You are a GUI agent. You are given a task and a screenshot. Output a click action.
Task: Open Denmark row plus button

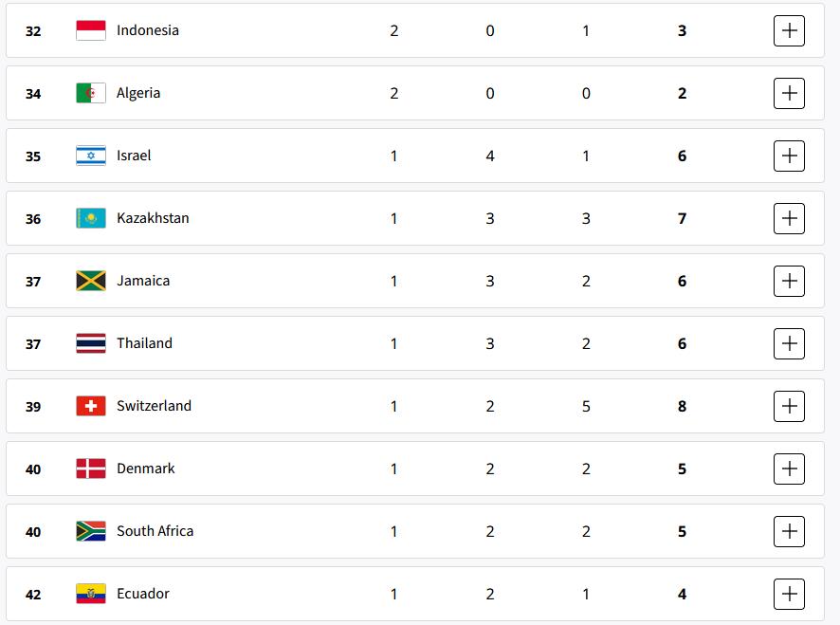click(789, 469)
